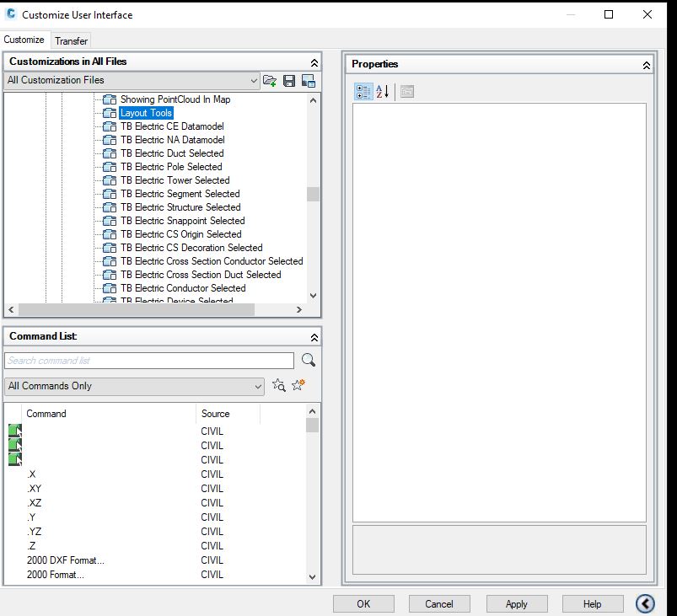Open the Help for this dialog
Viewport: 677px width, 616px height.
[592, 603]
